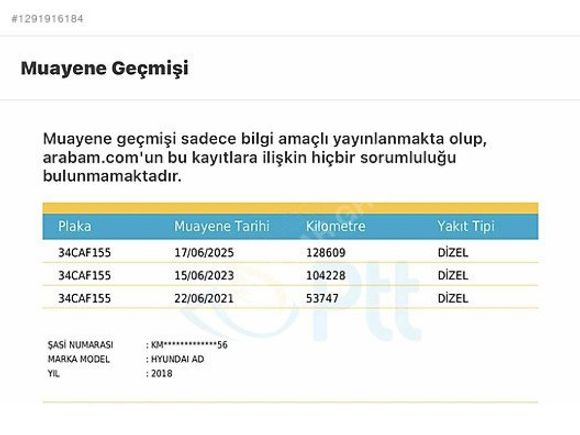
Task: Select the HYUNDAI AD model value
Action: [x=178, y=359]
